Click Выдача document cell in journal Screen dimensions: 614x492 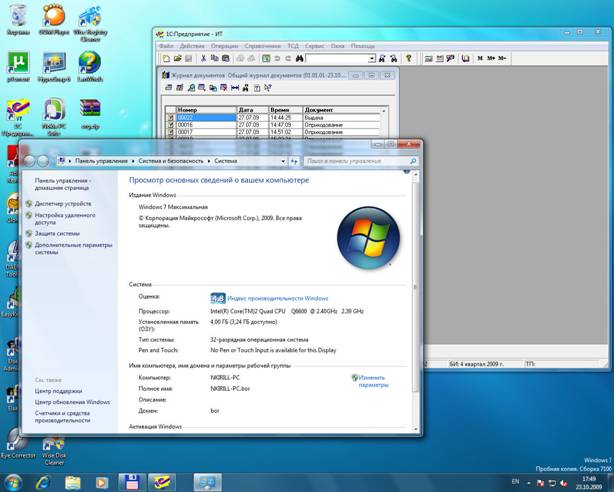(x=341, y=117)
